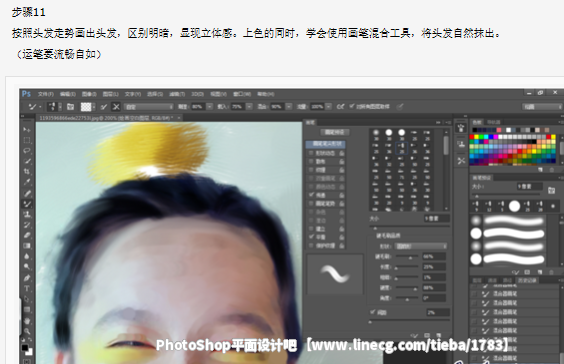Screen dimensions: 564x364
Task: Select the Zoom tool in the toolbar
Action: click(27, 331)
